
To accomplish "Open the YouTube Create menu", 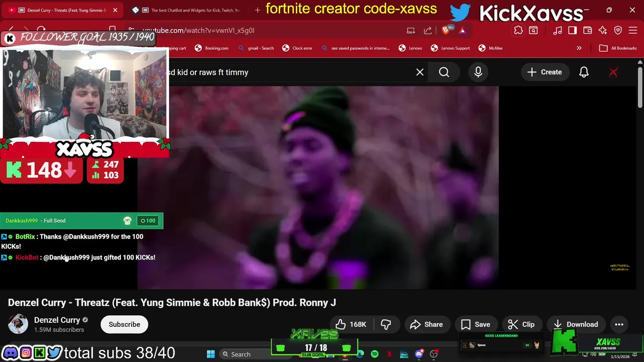I will point(544,72).
